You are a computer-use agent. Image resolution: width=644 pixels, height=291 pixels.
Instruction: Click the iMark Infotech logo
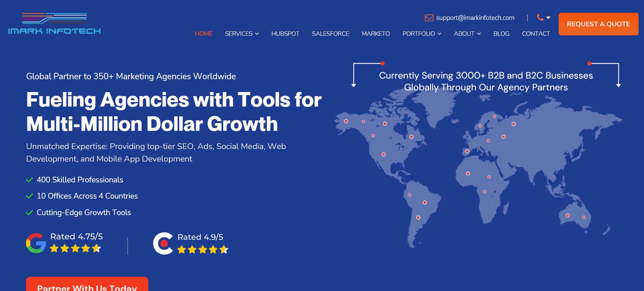[x=54, y=24]
